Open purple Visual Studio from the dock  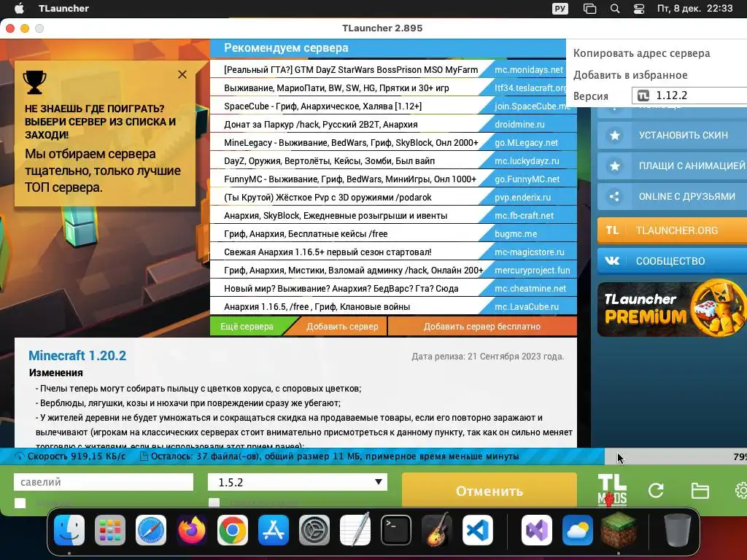537,530
